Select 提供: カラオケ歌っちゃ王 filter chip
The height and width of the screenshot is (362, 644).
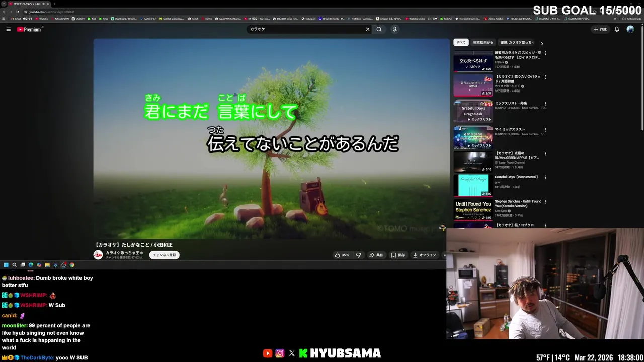coord(516,43)
